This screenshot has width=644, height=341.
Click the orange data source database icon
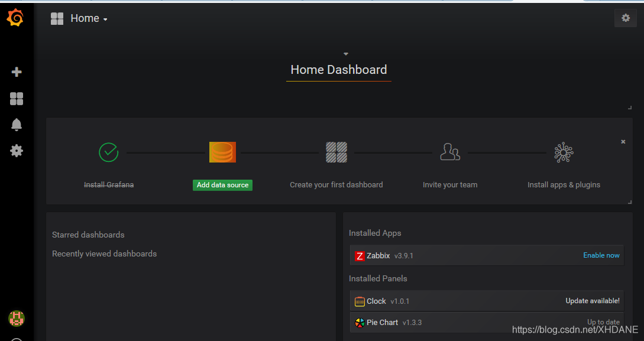(x=222, y=152)
